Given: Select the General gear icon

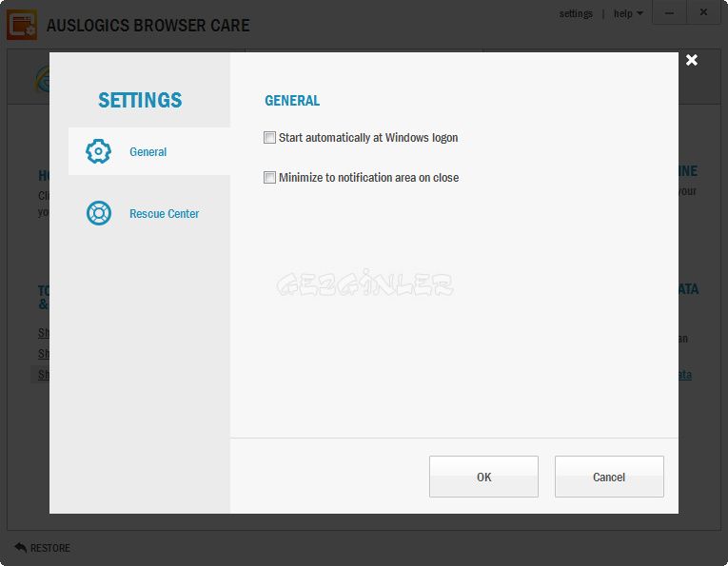Looking at the screenshot, I should coord(98,151).
